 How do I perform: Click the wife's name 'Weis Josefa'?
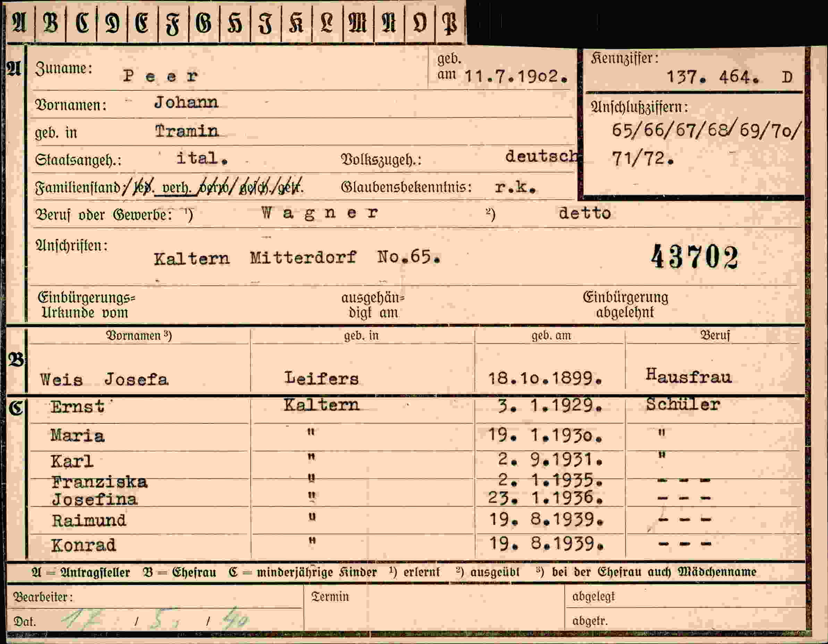coord(104,379)
